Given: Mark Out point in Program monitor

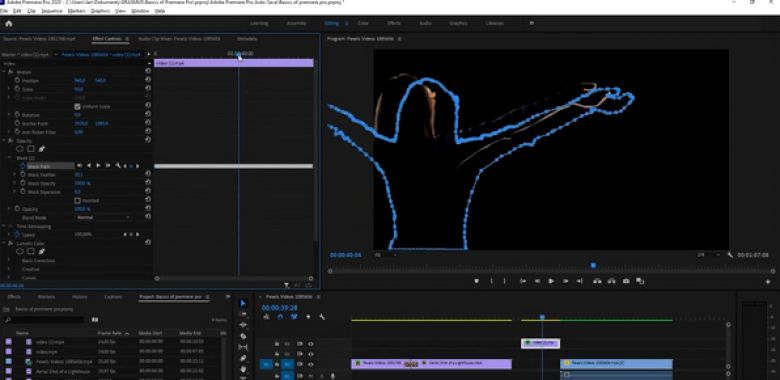Looking at the screenshot, I should coord(504,281).
